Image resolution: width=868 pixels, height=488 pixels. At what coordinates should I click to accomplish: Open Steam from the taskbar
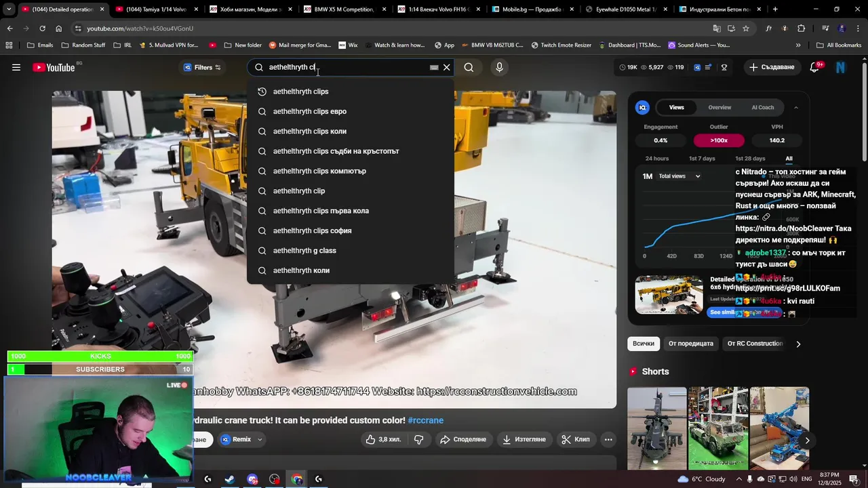pyautogui.click(x=230, y=479)
